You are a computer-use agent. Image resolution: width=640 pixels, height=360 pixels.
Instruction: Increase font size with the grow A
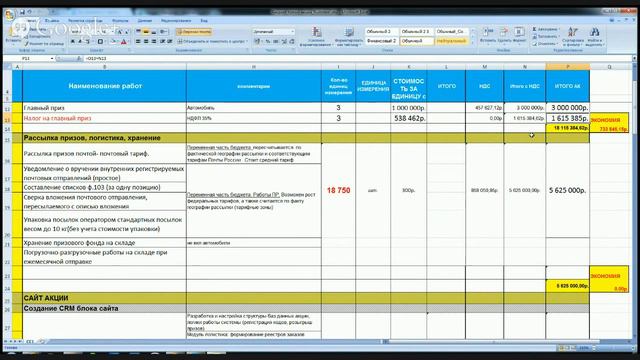tap(119, 31)
